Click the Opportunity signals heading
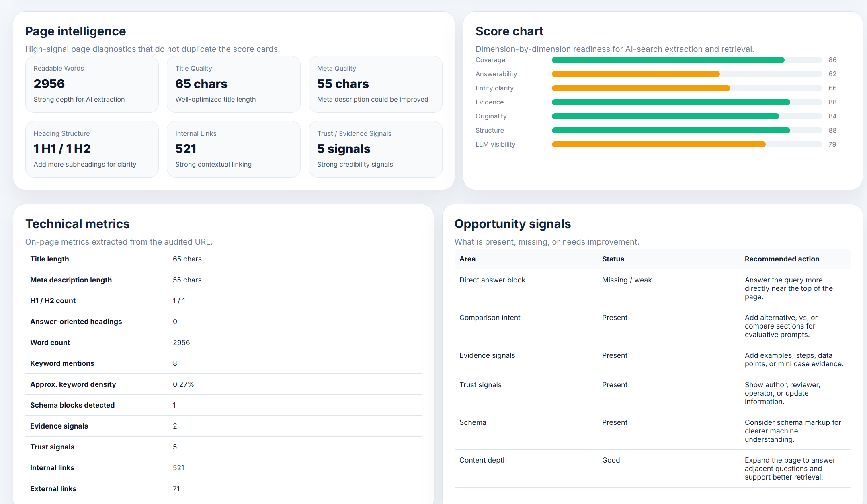This screenshot has width=867, height=504. pos(512,224)
